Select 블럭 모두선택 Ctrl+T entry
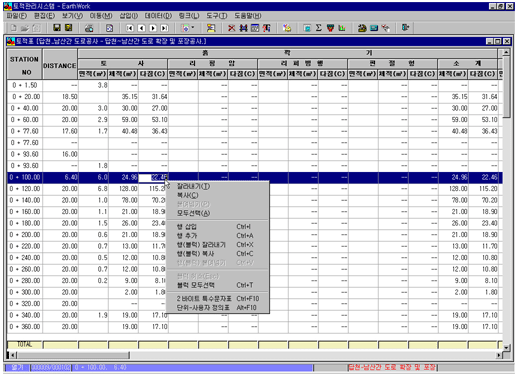The height and width of the screenshot is (377, 517). click(x=217, y=285)
